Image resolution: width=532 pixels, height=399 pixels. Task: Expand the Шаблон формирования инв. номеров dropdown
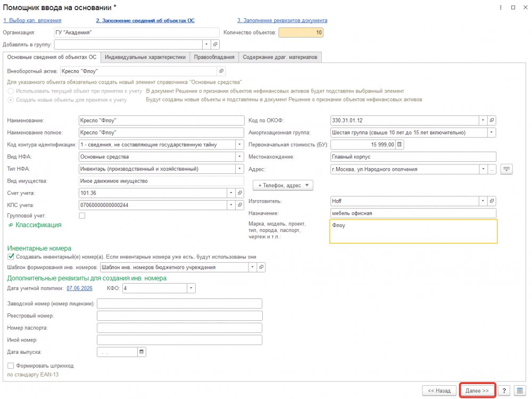252,268
